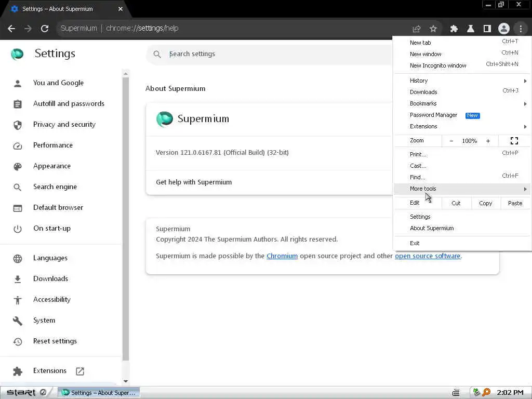The image size is (532, 399).
Task: Click the Settings – About Supermium taskbar button
Action: 99,393
